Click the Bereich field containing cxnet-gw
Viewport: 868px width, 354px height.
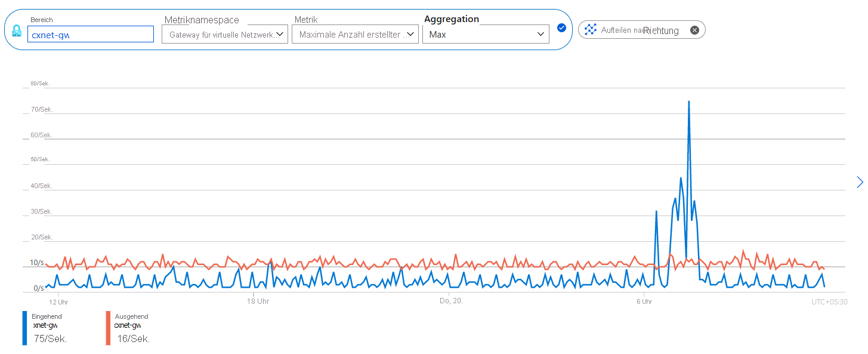tap(91, 35)
